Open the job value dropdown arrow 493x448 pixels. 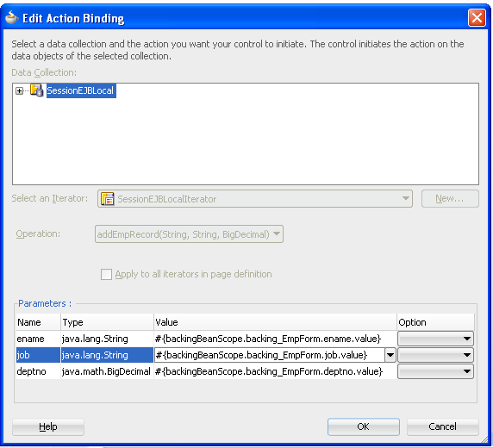[x=390, y=355]
